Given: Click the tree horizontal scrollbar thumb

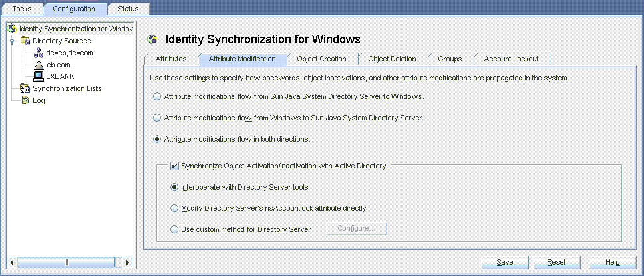Looking at the screenshot, I should point(66,262).
